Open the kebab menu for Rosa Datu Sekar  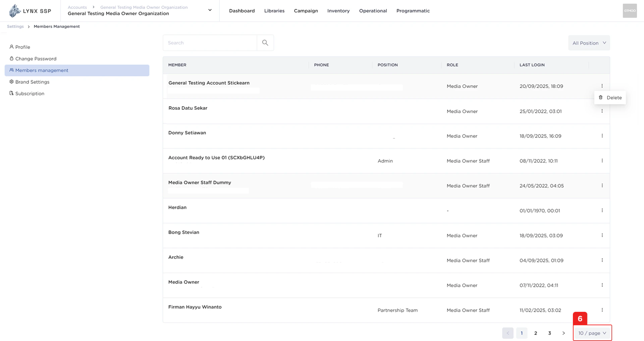(x=602, y=111)
